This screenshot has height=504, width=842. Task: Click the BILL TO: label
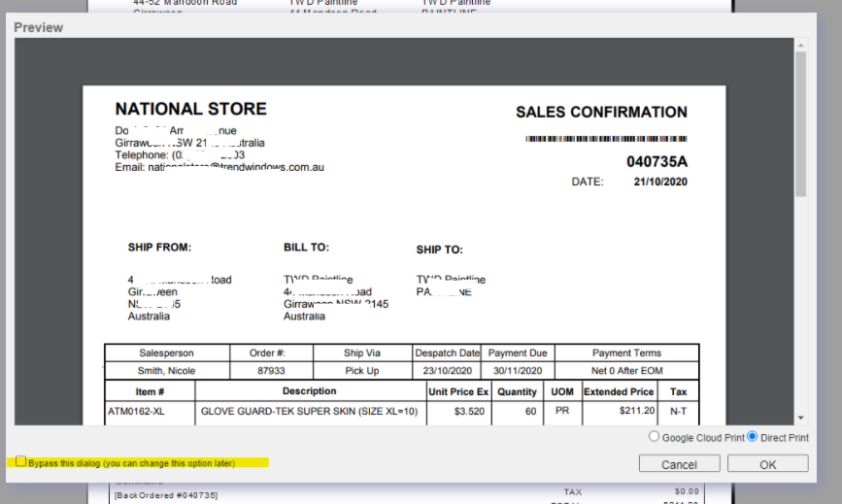pyautogui.click(x=306, y=248)
